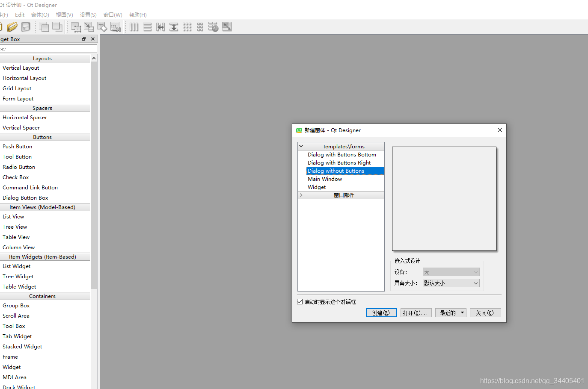Collapse the Layouts category in Widget Box
The height and width of the screenshot is (389, 588).
[45, 59]
